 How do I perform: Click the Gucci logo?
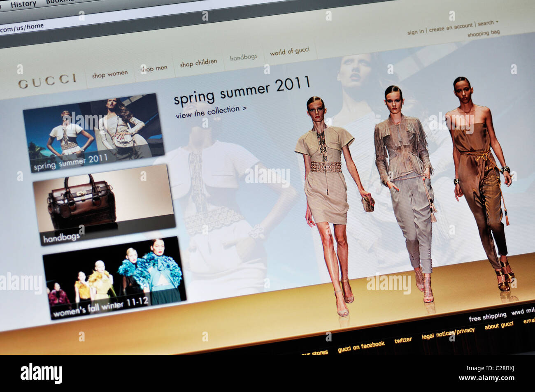(x=47, y=81)
